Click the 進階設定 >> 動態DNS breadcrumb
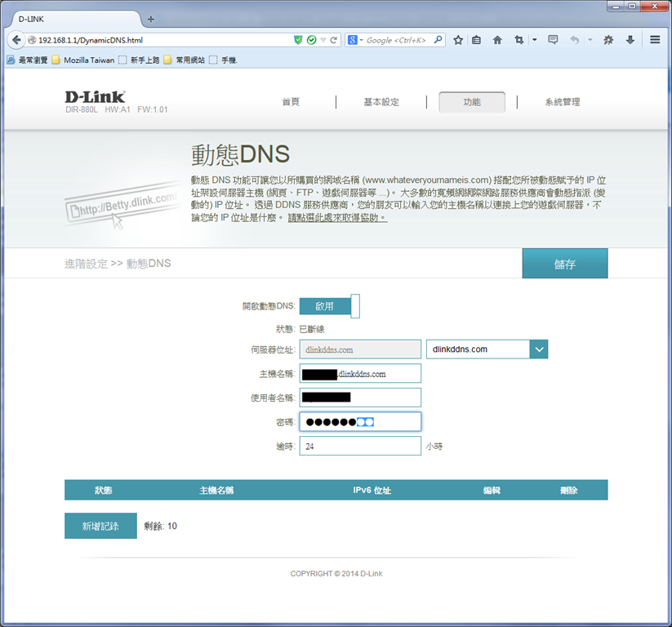 (x=118, y=264)
